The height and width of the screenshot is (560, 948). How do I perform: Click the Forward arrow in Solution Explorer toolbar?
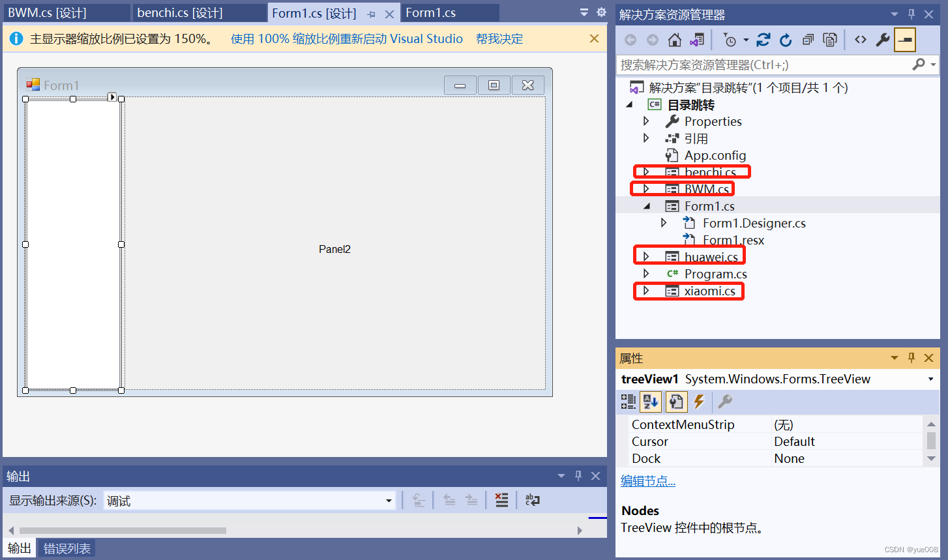[653, 40]
